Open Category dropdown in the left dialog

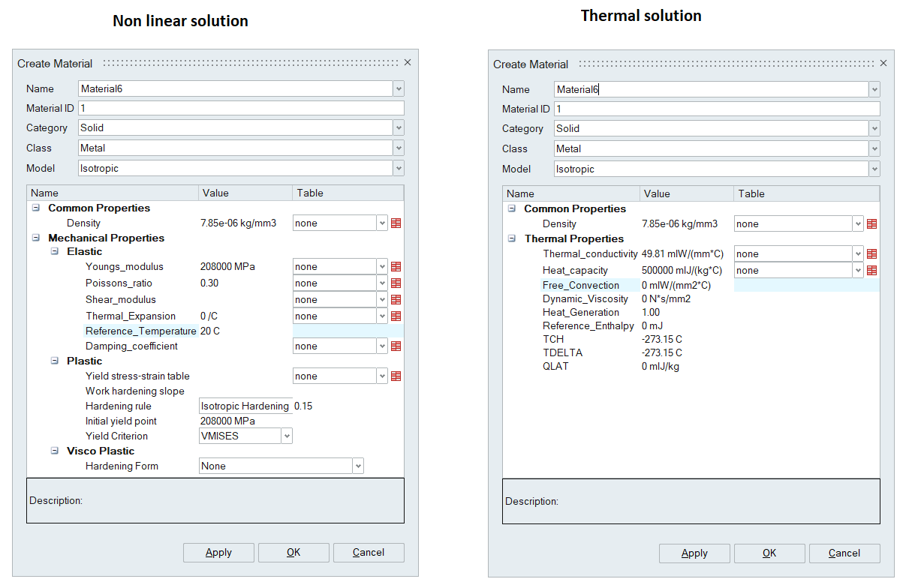click(x=398, y=128)
